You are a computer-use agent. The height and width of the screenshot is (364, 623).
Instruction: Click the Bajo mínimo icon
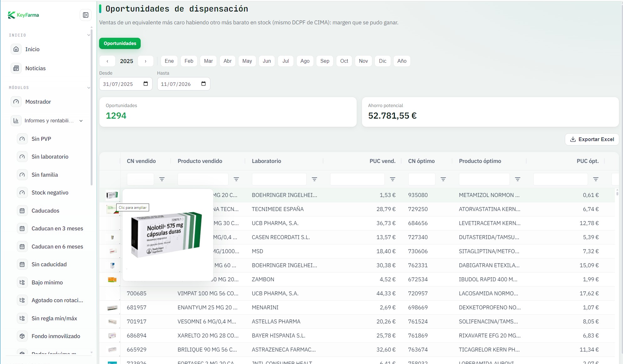point(22,283)
